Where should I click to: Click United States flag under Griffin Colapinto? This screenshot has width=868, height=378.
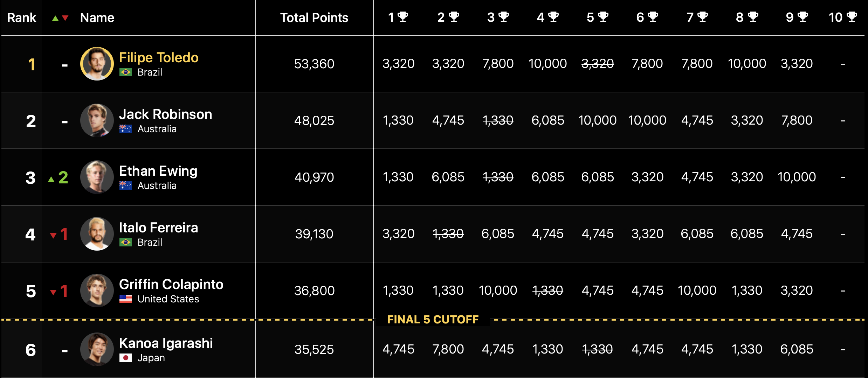[x=125, y=299]
